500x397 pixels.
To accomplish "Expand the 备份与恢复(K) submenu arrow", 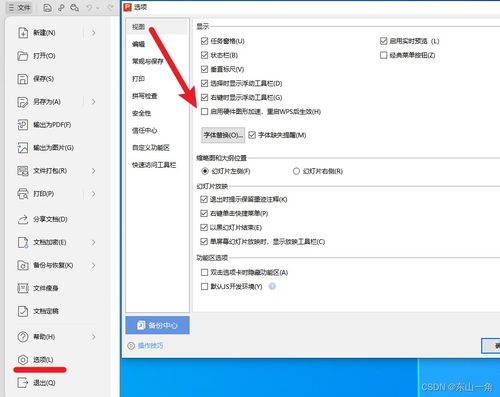I will pyautogui.click(x=94, y=265).
